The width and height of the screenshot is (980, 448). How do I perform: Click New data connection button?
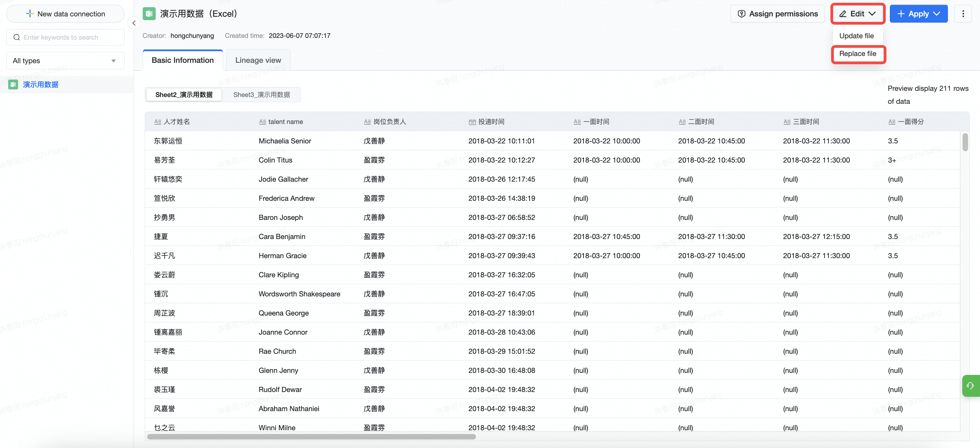pyautogui.click(x=66, y=14)
